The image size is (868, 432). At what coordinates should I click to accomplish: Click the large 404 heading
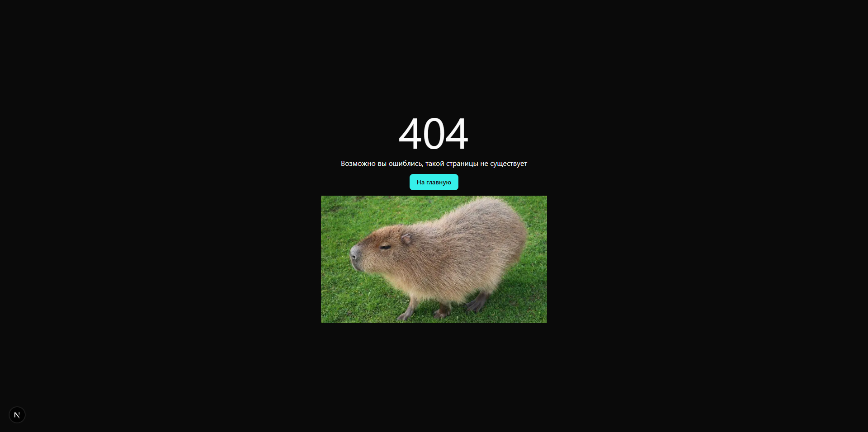pyautogui.click(x=434, y=133)
